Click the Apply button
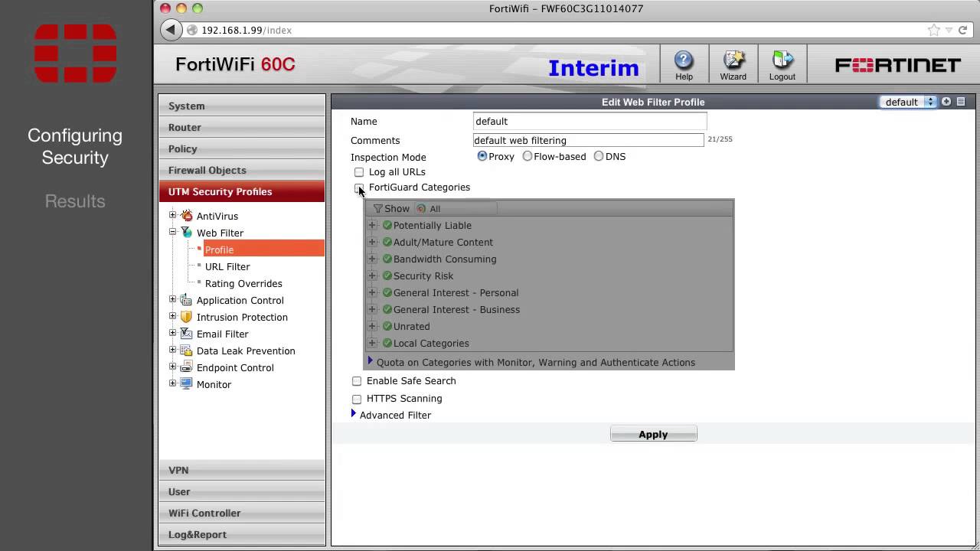 click(x=653, y=434)
